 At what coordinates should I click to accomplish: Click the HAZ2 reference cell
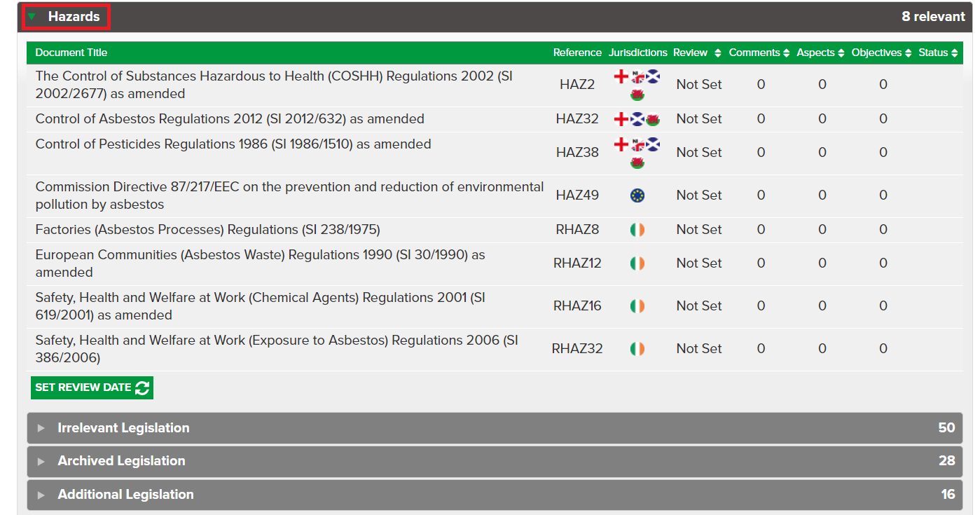577,85
